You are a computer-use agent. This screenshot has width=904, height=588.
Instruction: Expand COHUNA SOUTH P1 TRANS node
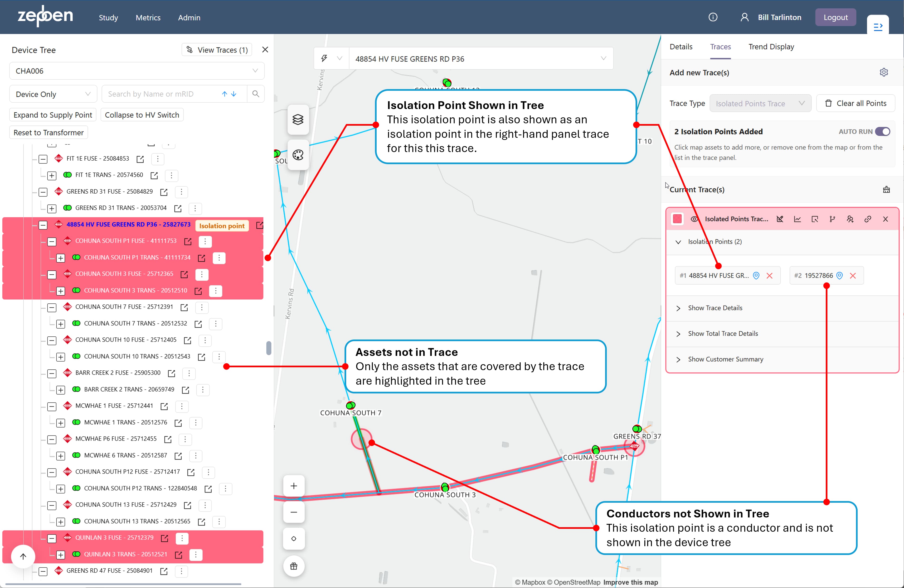point(60,258)
